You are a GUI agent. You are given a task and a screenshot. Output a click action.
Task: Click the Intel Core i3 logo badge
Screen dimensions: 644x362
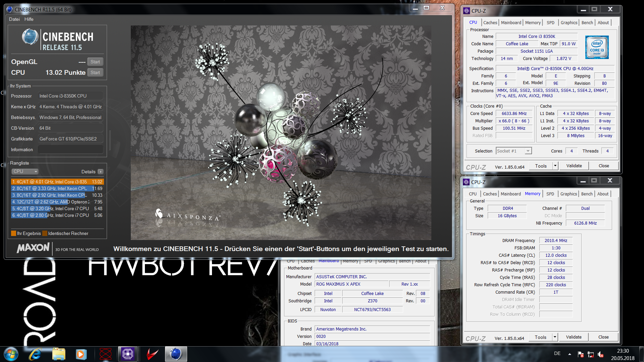pos(597,47)
